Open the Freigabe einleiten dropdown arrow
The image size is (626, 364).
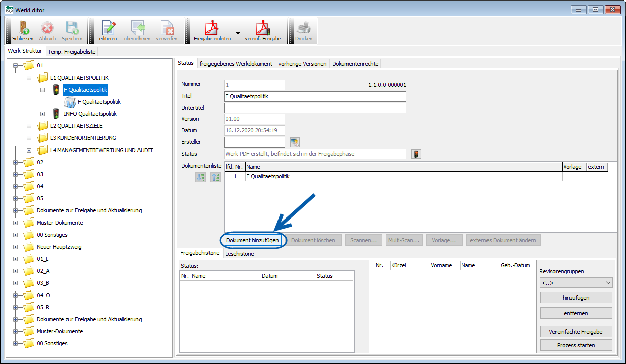(238, 32)
